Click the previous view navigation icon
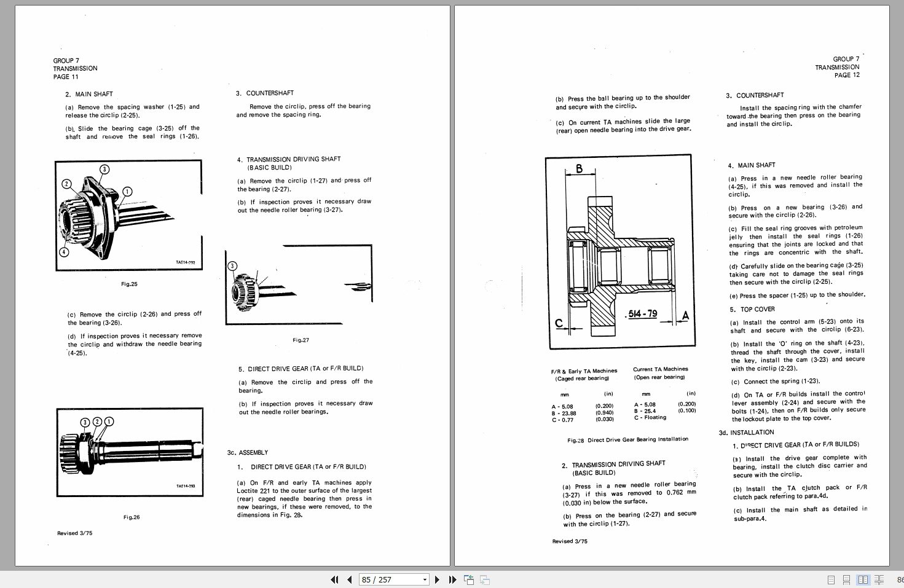Screen dimensions: 904x588 [x=469, y=579]
